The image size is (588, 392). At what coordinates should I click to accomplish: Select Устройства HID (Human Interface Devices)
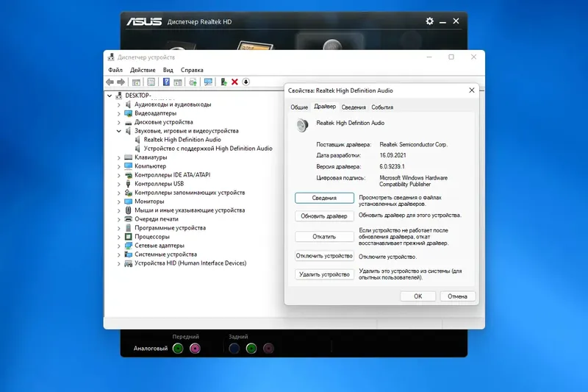tap(190, 263)
